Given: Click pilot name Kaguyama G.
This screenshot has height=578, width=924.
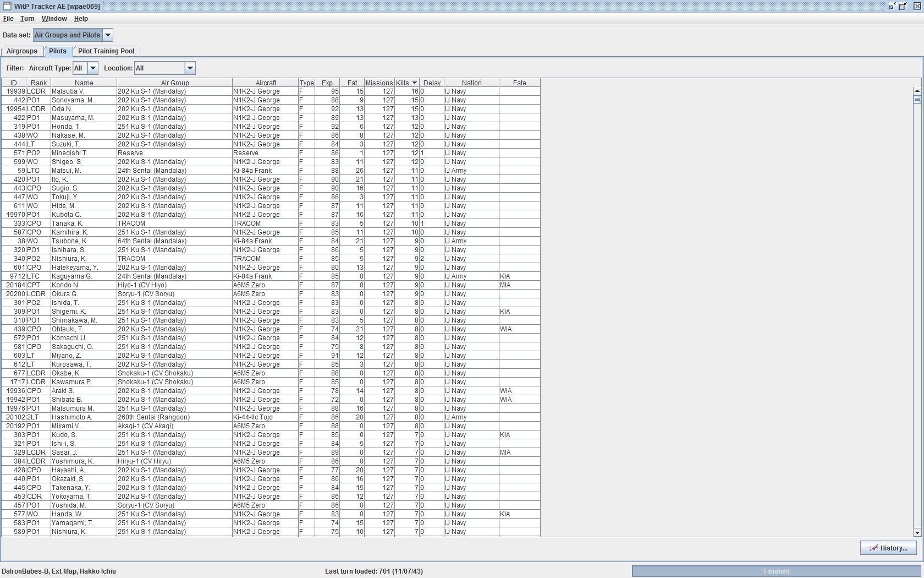Looking at the screenshot, I should tap(72, 276).
